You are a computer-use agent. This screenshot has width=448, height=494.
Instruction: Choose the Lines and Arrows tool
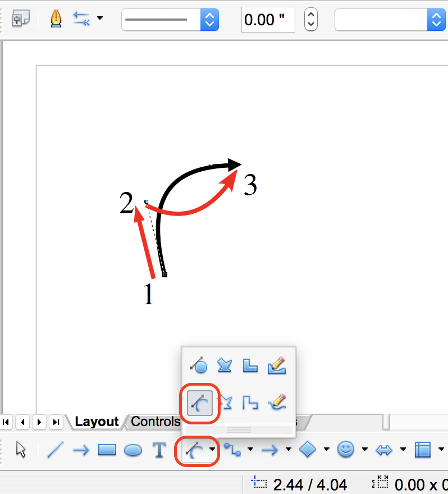(270, 450)
